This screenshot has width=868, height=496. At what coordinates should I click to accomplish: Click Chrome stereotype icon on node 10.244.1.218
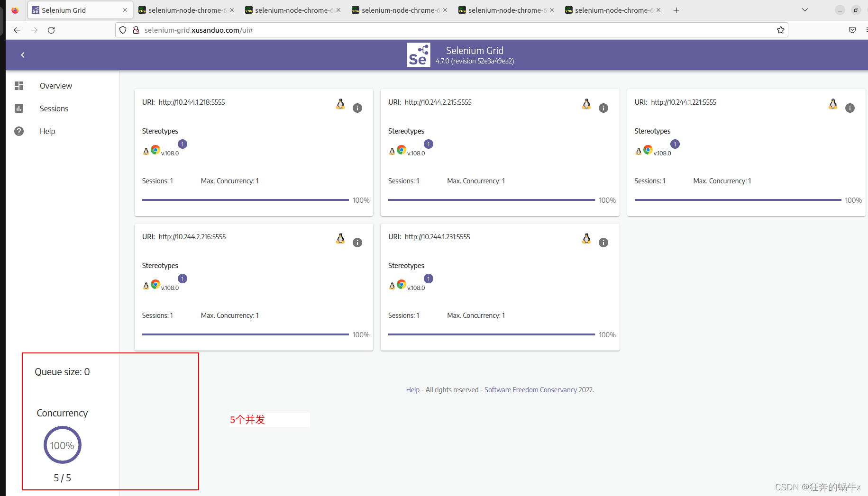[x=155, y=150]
